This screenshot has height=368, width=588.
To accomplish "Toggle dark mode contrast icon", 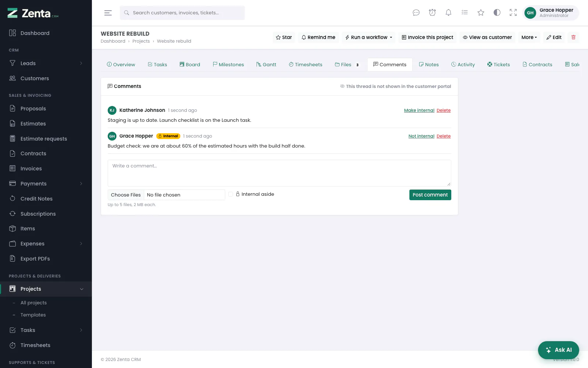I will pos(497,13).
